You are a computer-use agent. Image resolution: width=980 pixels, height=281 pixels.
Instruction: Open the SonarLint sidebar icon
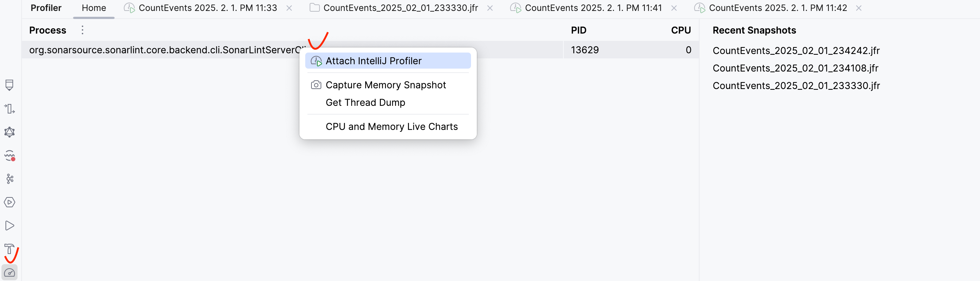click(x=9, y=155)
